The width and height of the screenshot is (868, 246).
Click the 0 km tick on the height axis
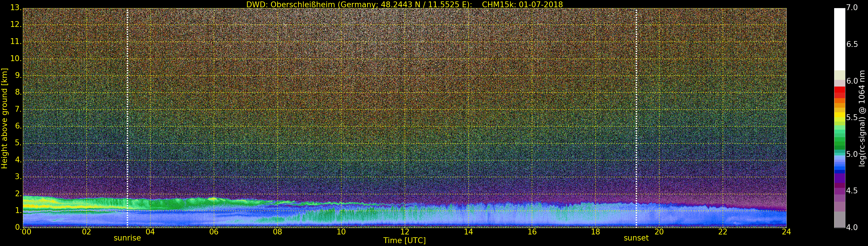[18, 227]
